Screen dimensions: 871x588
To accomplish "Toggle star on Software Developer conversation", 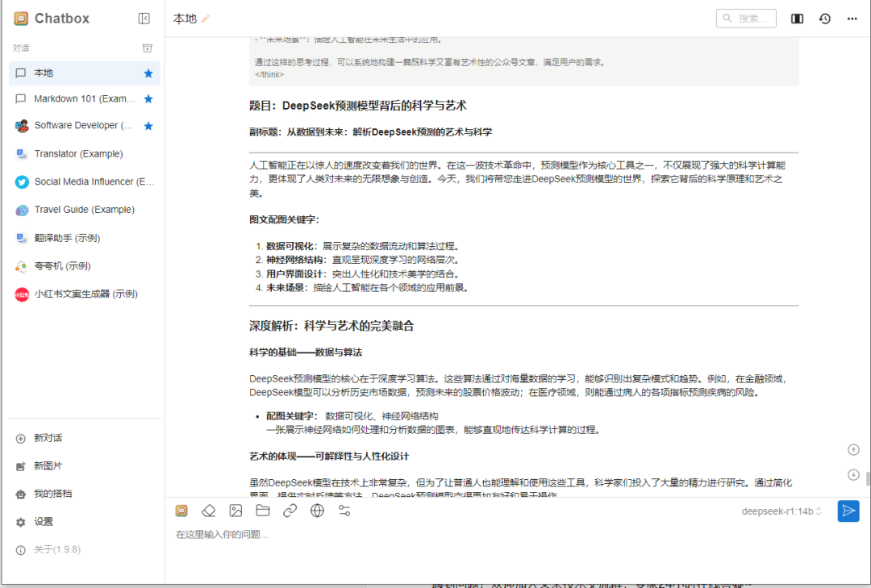I will [x=148, y=126].
